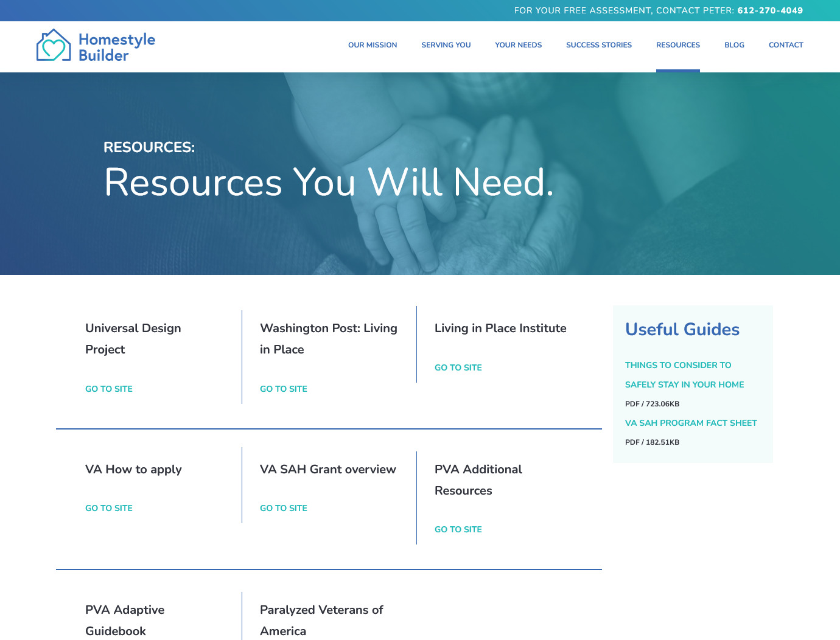The height and width of the screenshot is (640, 840).
Task: Click the For Your Free Assessment banner text
Action: [625, 10]
